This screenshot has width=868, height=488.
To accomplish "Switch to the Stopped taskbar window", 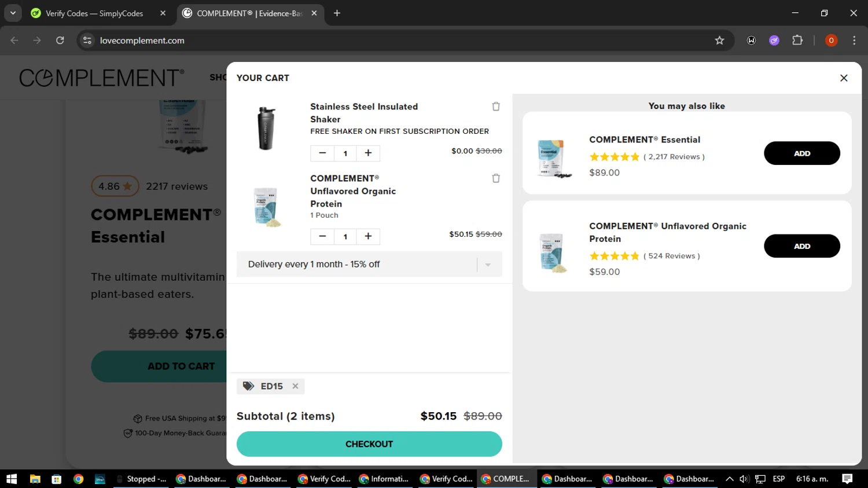I will click(141, 479).
